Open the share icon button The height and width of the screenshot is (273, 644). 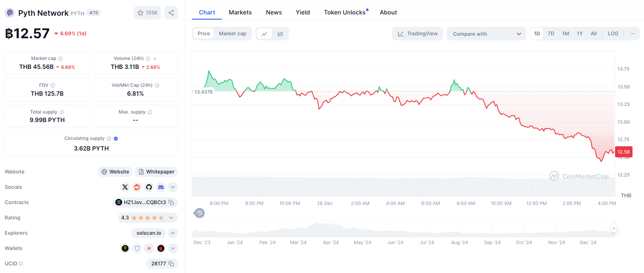coord(171,13)
